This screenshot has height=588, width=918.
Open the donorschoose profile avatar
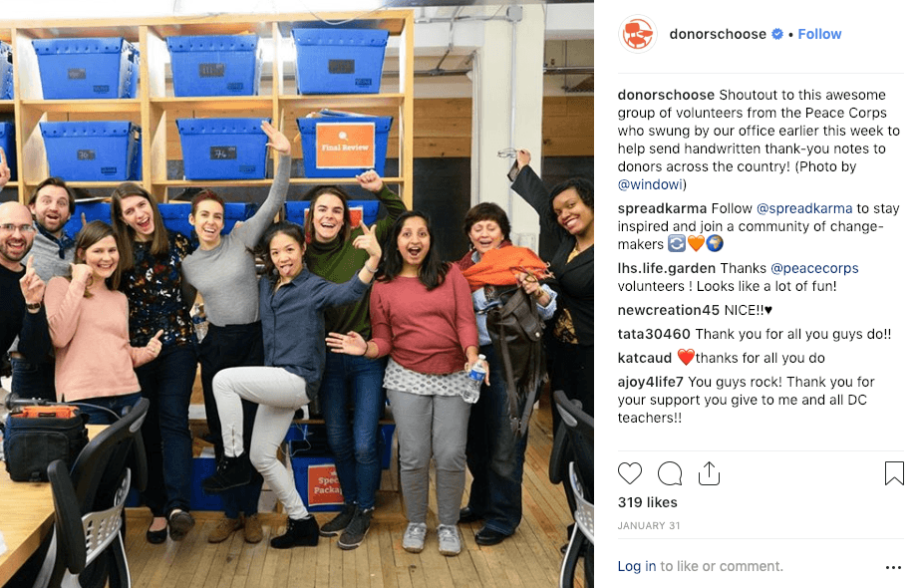[638, 34]
